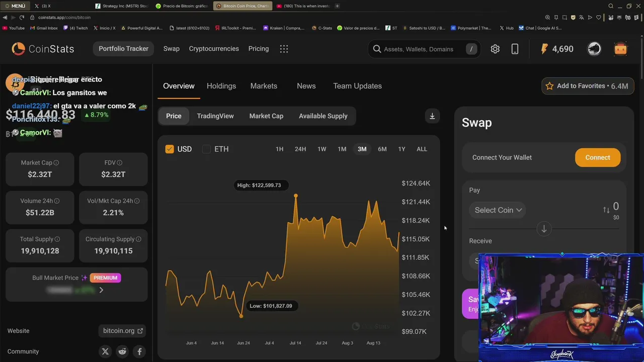Click the PREMIUM badge

pyautogui.click(x=105, y=278)
